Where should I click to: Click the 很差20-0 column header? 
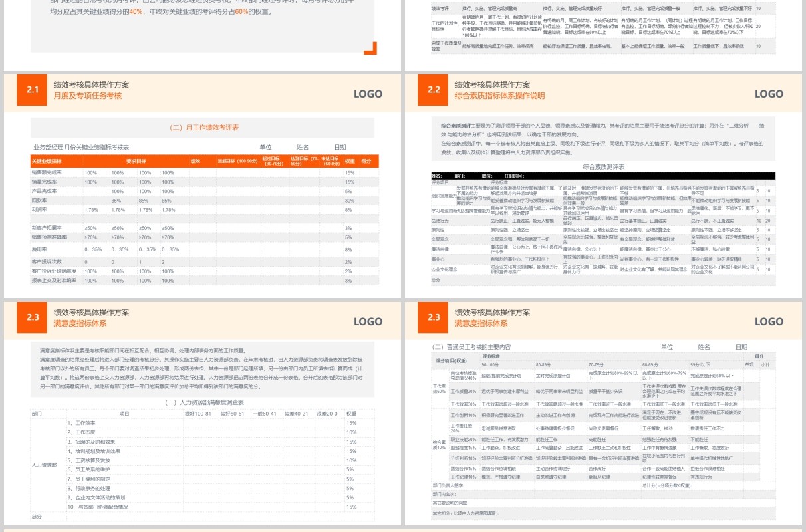[x=327, y=414]
